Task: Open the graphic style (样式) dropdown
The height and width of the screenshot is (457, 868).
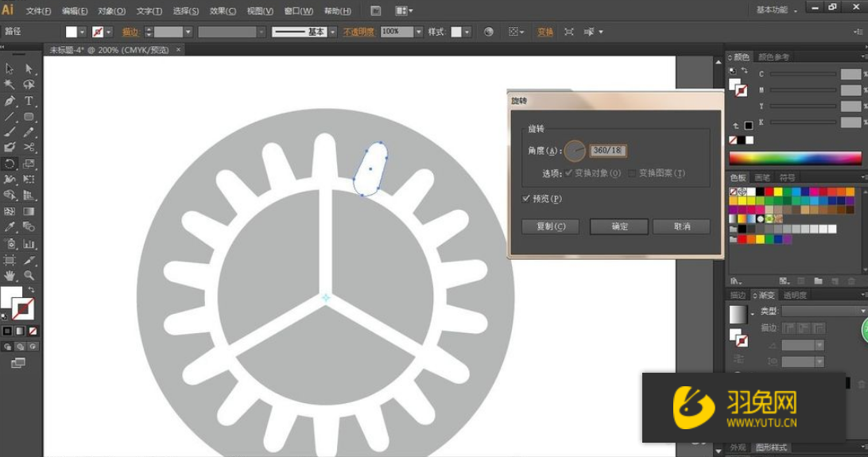Action: 467,32
